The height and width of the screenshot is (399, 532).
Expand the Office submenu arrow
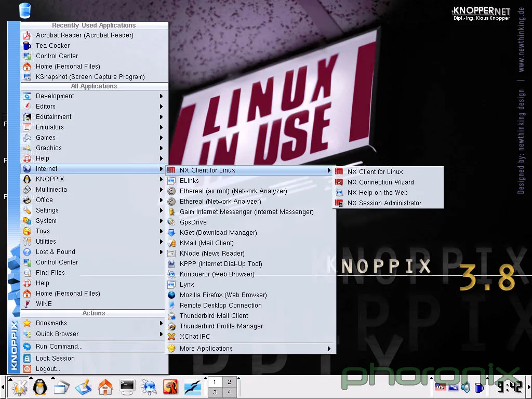click(161, 200)
